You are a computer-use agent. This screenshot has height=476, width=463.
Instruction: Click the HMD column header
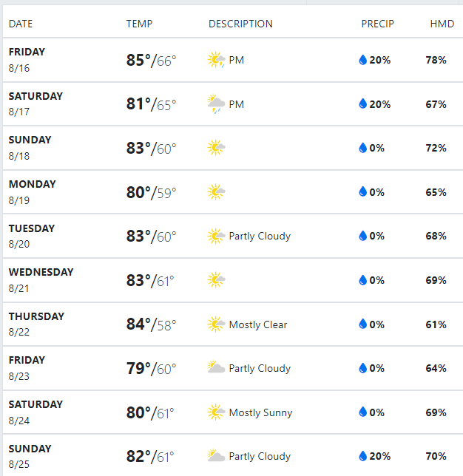coord(442,24)
